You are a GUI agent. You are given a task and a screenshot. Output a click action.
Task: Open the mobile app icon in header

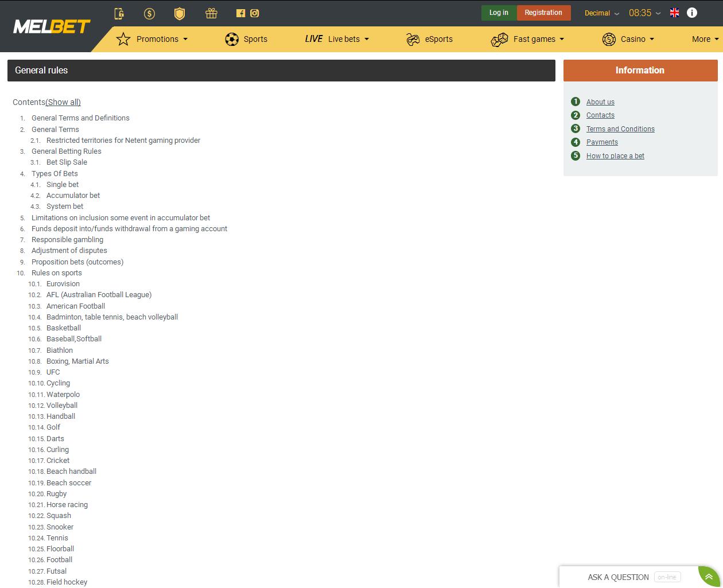(119, 13)
